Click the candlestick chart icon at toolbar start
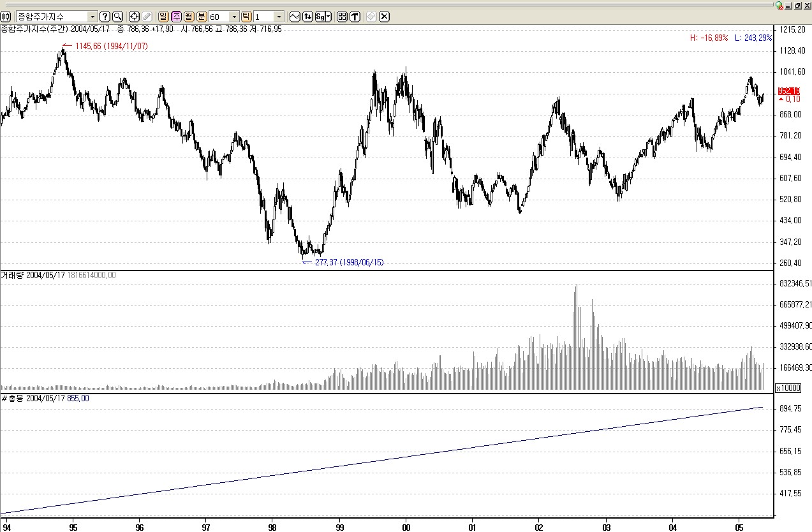The width and height of the screenshot is (812, 532). [x=6, y=17]
